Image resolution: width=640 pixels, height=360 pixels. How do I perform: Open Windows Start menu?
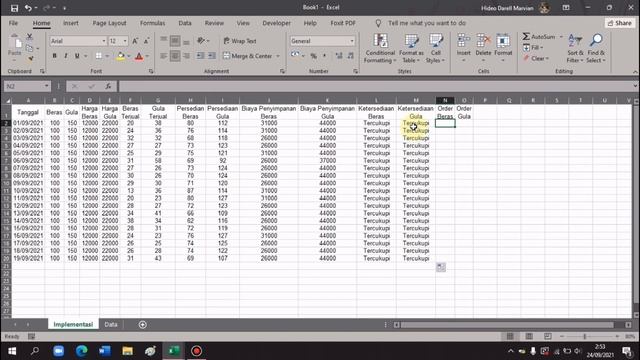(12, 351)
